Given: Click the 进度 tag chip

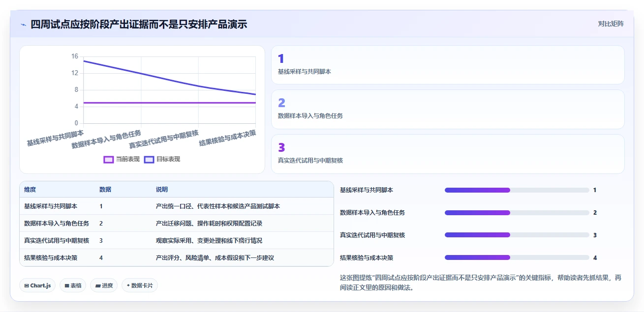Looking at the screenshot, I should point(104,285).
